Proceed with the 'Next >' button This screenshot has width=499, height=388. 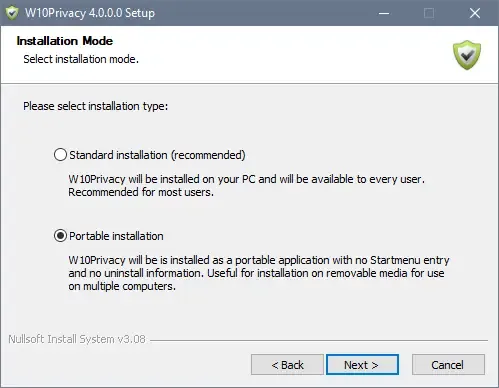pyautogui.click(x=362, y=365)
